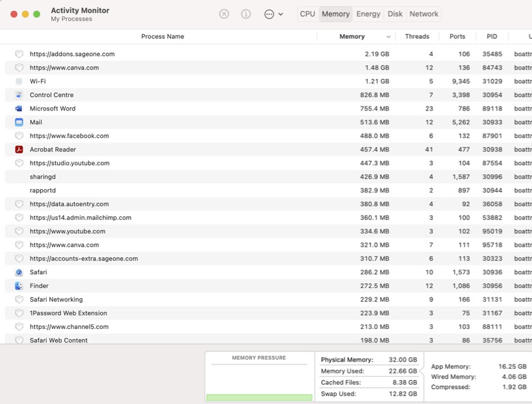Expand the chevron beside the ellipsis button

(281, 14)
